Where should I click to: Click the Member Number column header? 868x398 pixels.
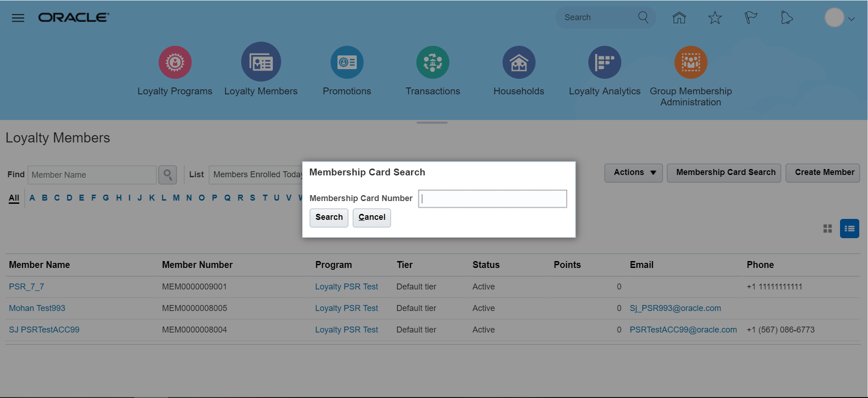pos(197,265)
